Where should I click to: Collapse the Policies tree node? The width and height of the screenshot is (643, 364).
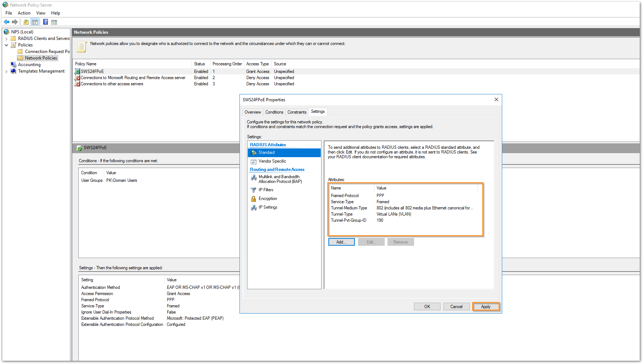(6, 45)
